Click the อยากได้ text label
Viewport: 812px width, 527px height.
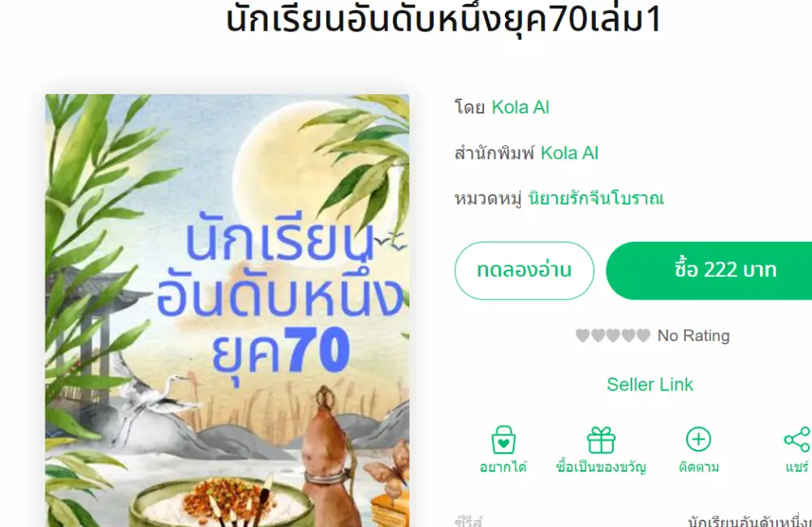tap(503, 467)
